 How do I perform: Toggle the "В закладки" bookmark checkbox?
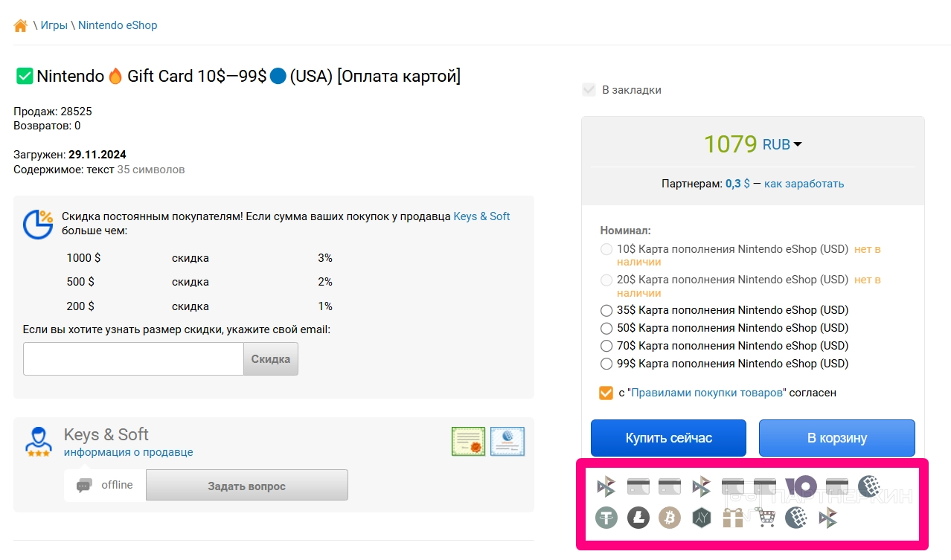pyautogui.click(x=589, y=90)
